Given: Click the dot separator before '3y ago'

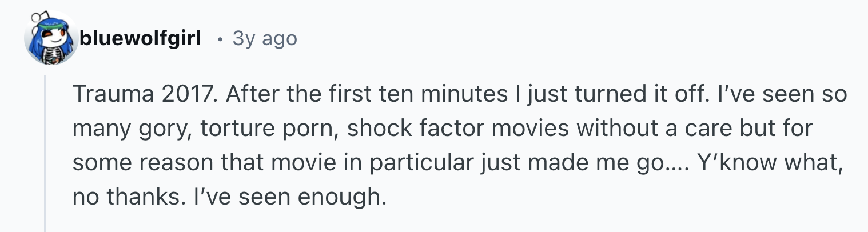Looking at the screenshot, I should click(x=220, y=39).
